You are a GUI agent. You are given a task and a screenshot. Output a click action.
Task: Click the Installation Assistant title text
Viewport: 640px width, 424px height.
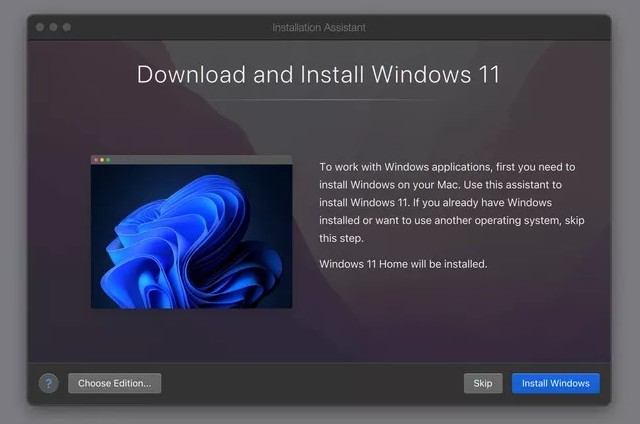(319, 27)
